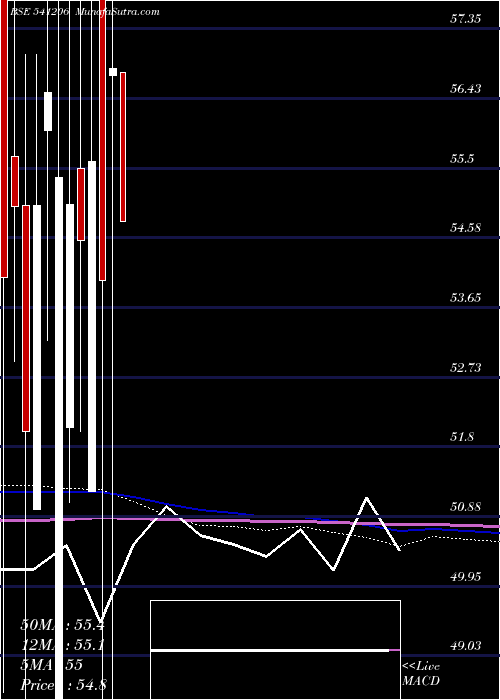Click the white MACD histogram box
Image resolution: width=500 pixels, height=700 pixels.
point(275,650)
